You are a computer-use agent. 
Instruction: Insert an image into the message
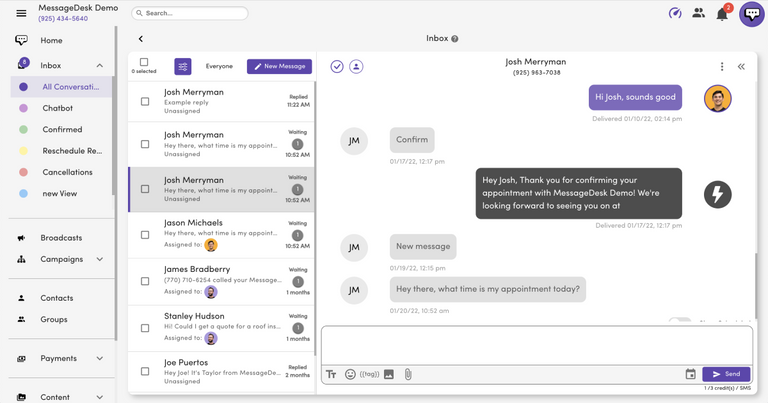pyautogui.click(x=389, y=375)
